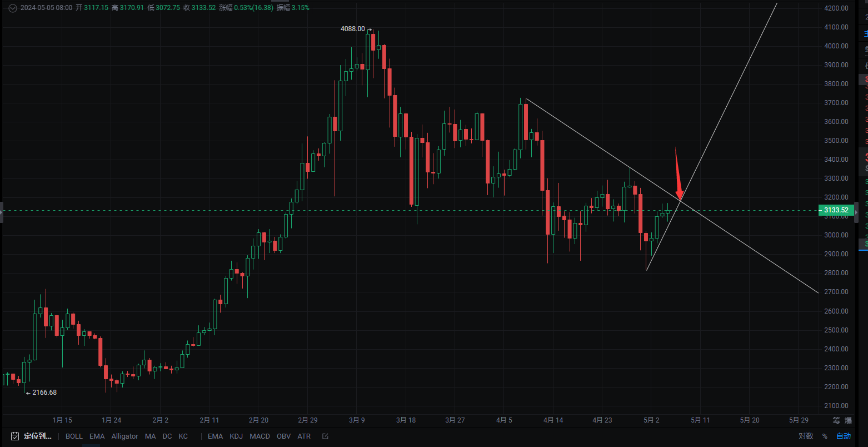Click the 涨幅 0.53%(16.38) change value
This screenshot has height=447, width=868.
pyautogui.click(x=246, y=8)
